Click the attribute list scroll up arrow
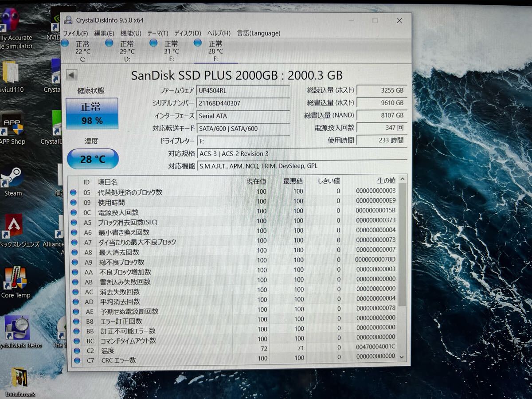The width and height of the screenshot is (532, 399). [402, 179]
